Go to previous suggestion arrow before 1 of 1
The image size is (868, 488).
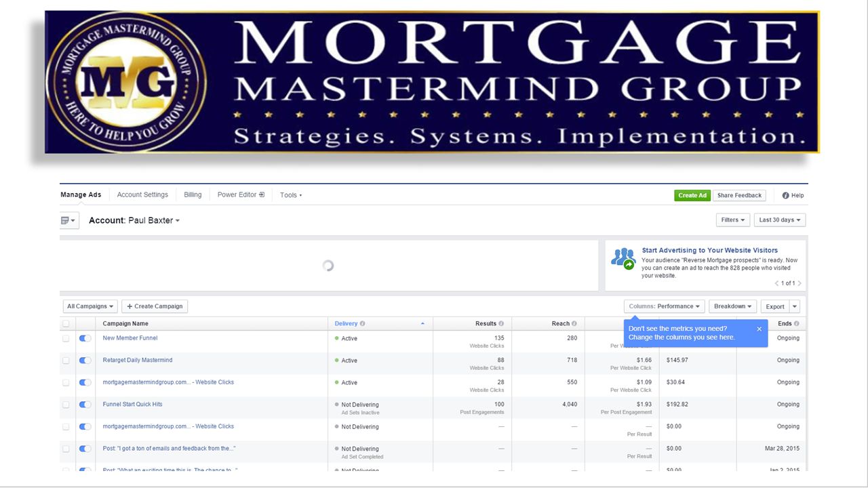(x=777, y=283)
